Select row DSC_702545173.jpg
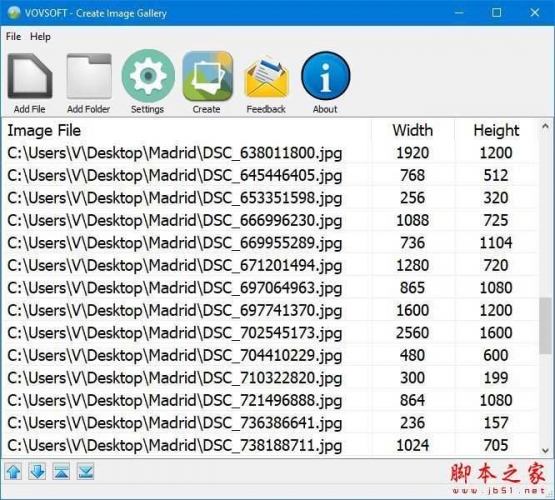The image size is (555, 500). (271, 333)
